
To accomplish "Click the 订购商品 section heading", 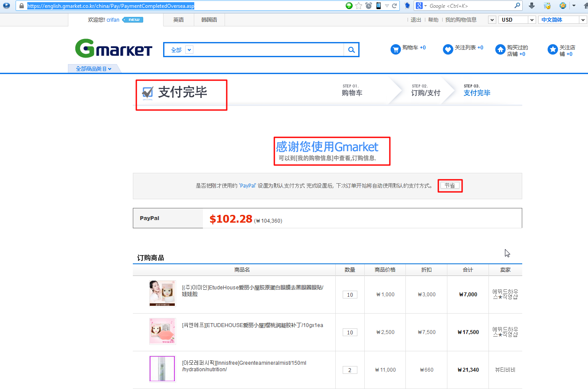I will tap(151, 258).
